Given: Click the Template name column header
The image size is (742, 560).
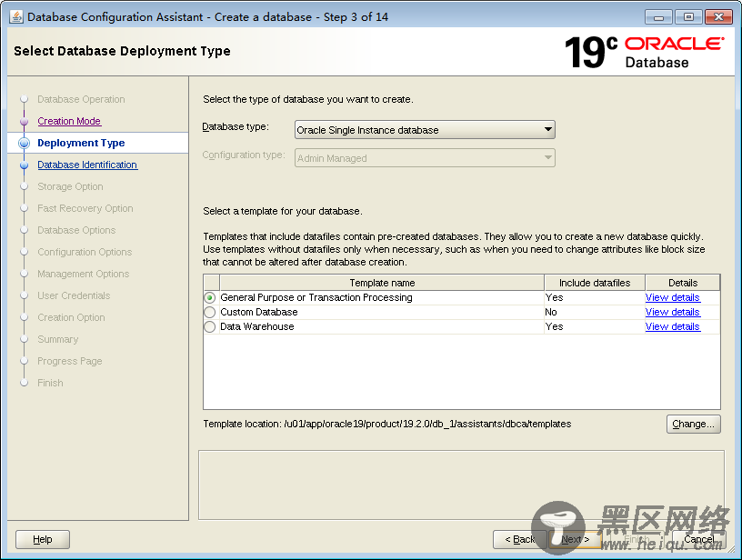Looking at the screenshot, I should tap(382, 283).
